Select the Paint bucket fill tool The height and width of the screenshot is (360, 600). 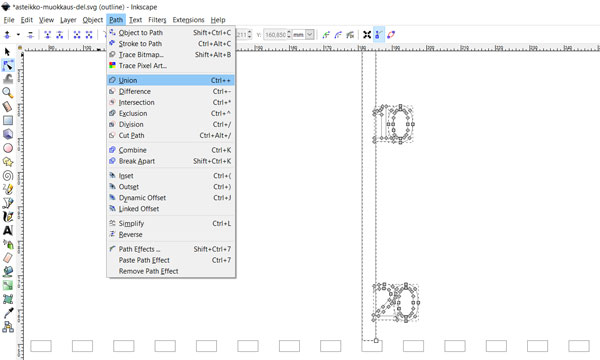(x=8, y=272)
